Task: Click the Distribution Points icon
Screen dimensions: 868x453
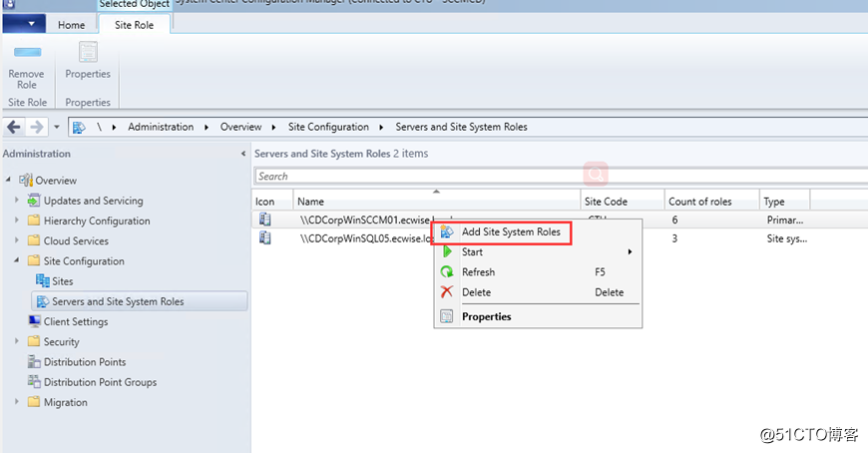Action: 34,361
